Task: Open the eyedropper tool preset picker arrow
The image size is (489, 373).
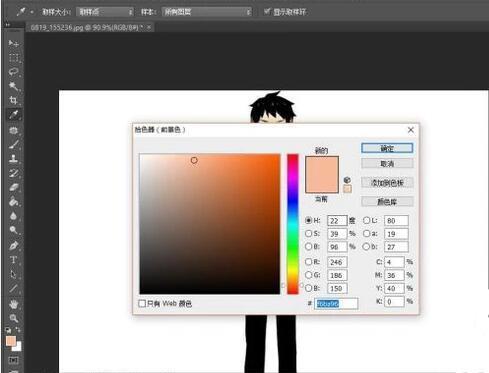Action: tap(32, 12)
